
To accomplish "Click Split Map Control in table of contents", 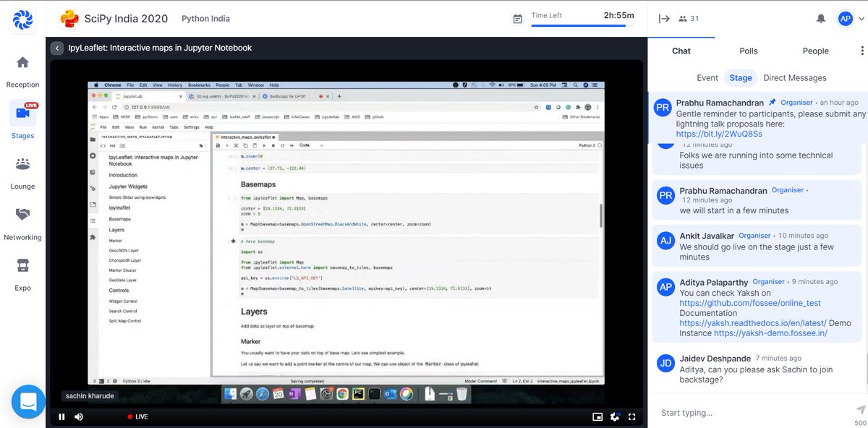I will [125, 320].
